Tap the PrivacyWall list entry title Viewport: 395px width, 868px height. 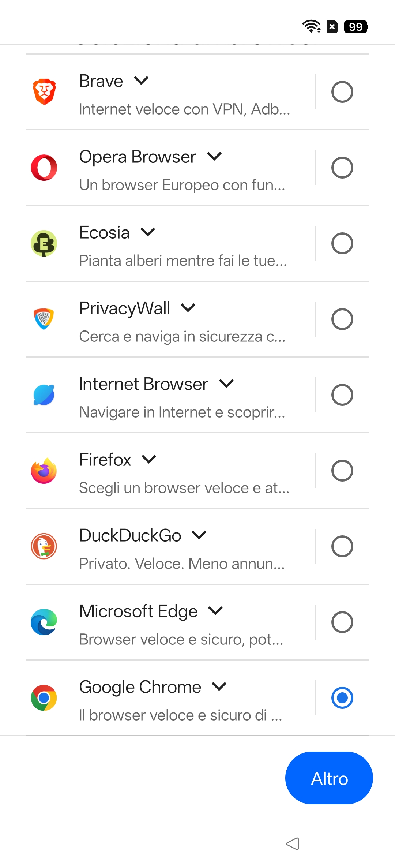125,308
